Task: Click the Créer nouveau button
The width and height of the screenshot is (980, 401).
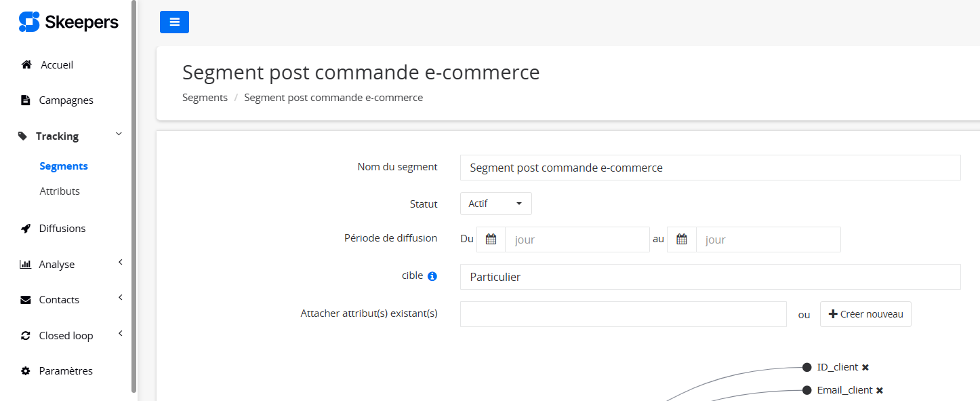Action: click(x=865, y=314)
